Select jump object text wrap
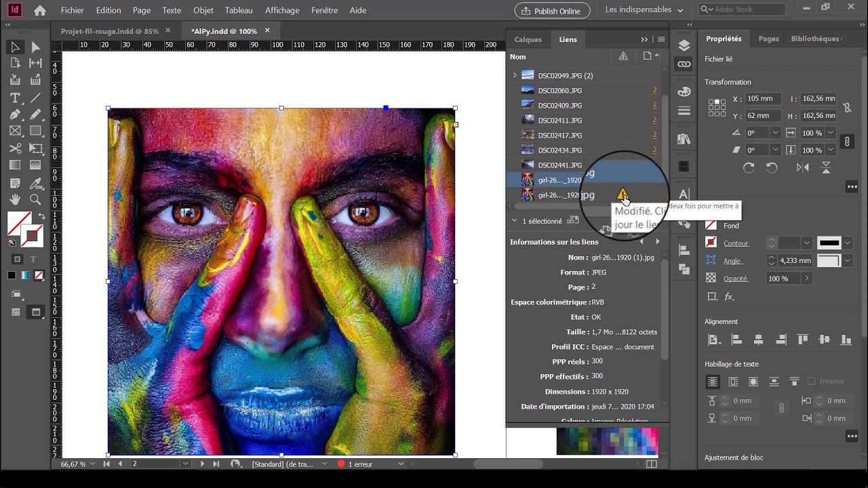868x488 pixels. [x=774, y=382]
